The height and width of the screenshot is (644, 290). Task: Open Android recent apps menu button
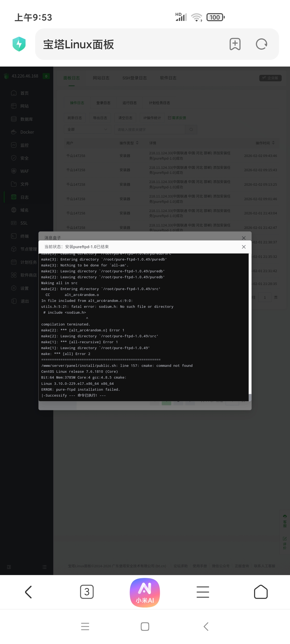coord(85,626)
